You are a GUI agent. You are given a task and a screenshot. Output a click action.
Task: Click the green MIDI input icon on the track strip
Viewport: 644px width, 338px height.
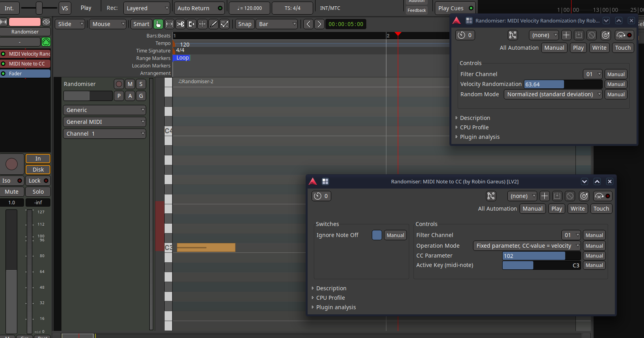pos(46,42)
